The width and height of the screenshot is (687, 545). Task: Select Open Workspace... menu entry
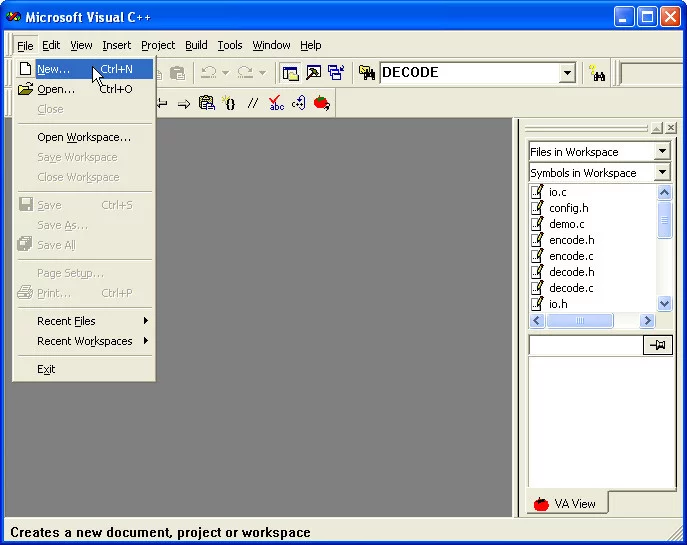click(x=85, y=137)
